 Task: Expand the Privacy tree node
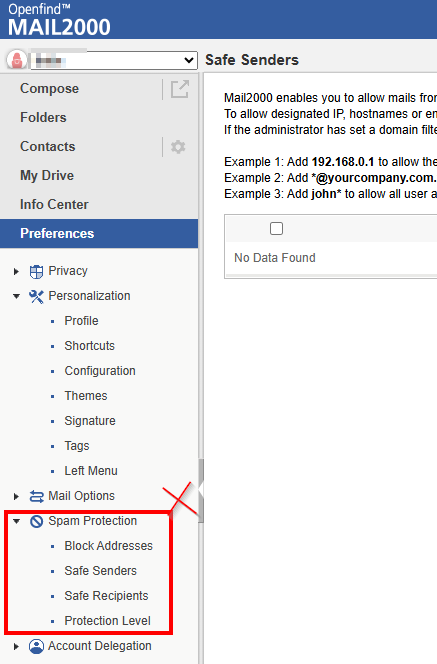click(x=16, y=271)
